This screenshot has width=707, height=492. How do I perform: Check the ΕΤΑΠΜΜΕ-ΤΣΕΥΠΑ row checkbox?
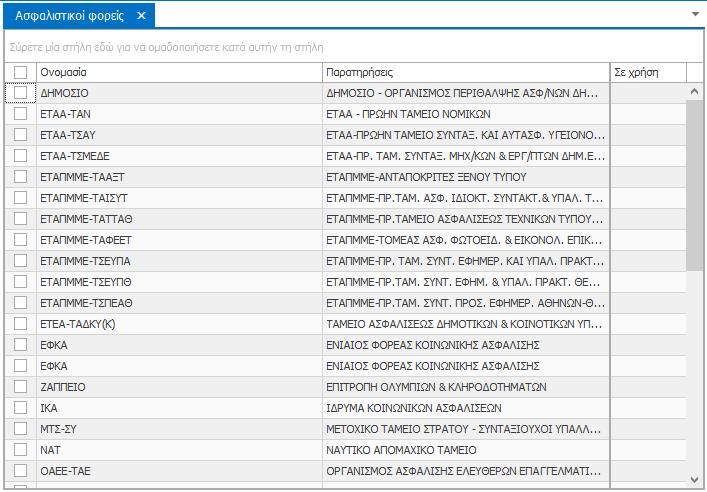[20, 261]
